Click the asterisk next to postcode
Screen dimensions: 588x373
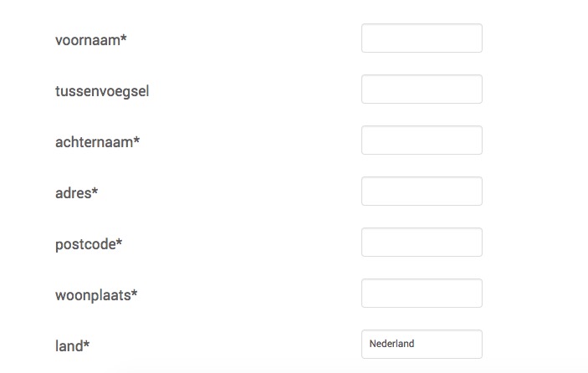pos(119,243)
